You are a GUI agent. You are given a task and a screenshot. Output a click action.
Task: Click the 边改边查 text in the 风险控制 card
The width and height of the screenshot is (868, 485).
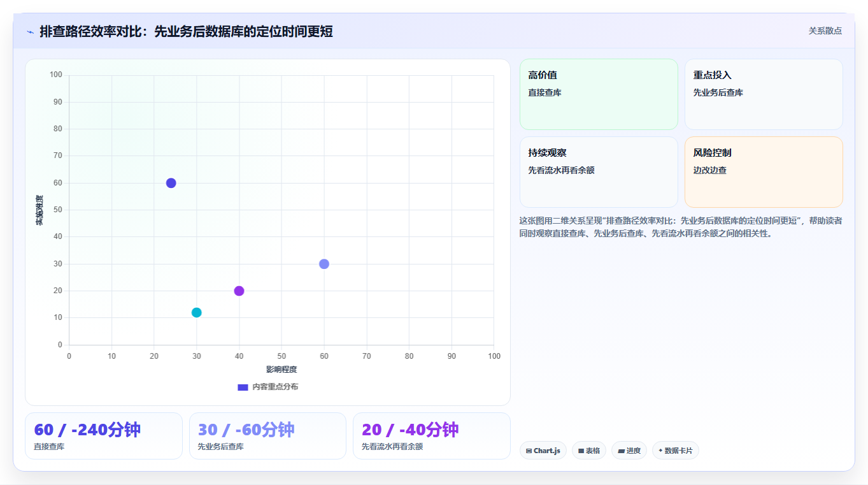click(710, 170)
